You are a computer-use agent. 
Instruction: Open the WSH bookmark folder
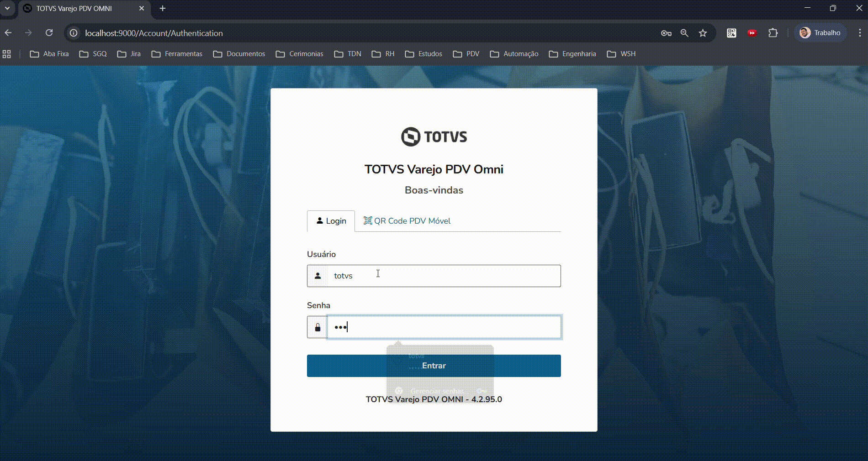point(621,54)
